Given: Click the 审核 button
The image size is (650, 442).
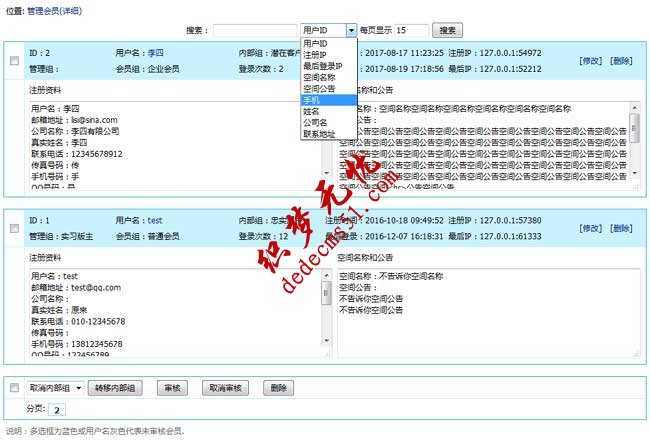Looking at the screenshot, I should [x=172, y=388].
